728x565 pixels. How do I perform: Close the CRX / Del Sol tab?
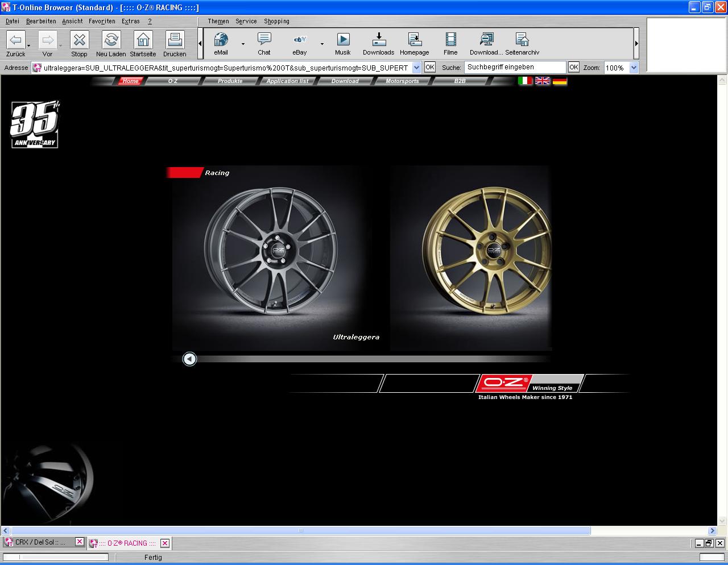[x=80, y=542]
